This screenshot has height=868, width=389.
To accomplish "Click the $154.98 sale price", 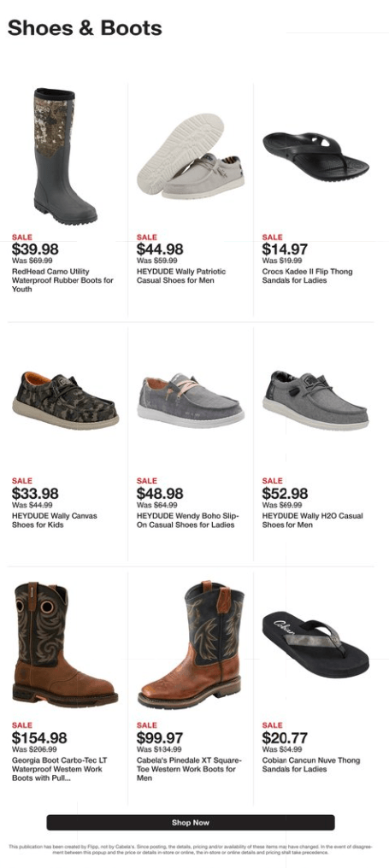I will pos(39,738).
